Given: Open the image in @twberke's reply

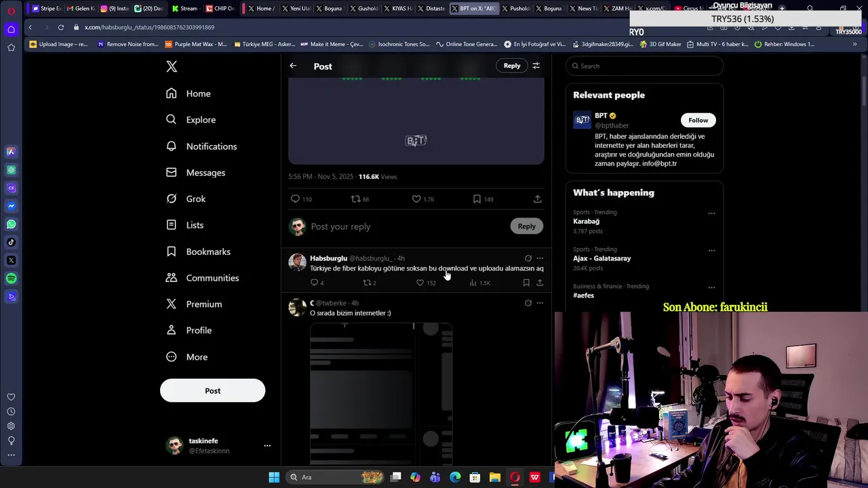Looking at the screenshot, I should [381, 393].
